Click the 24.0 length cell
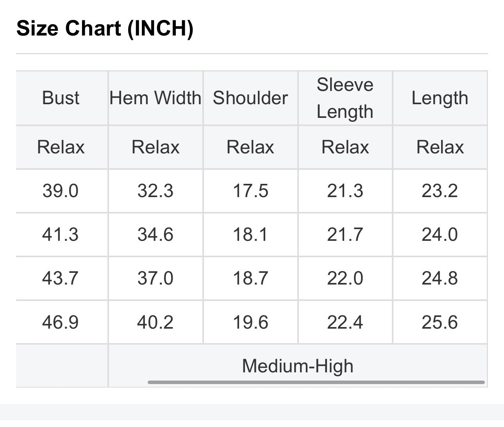The width and height of the screenshot is (504, 427). point(440,235)
